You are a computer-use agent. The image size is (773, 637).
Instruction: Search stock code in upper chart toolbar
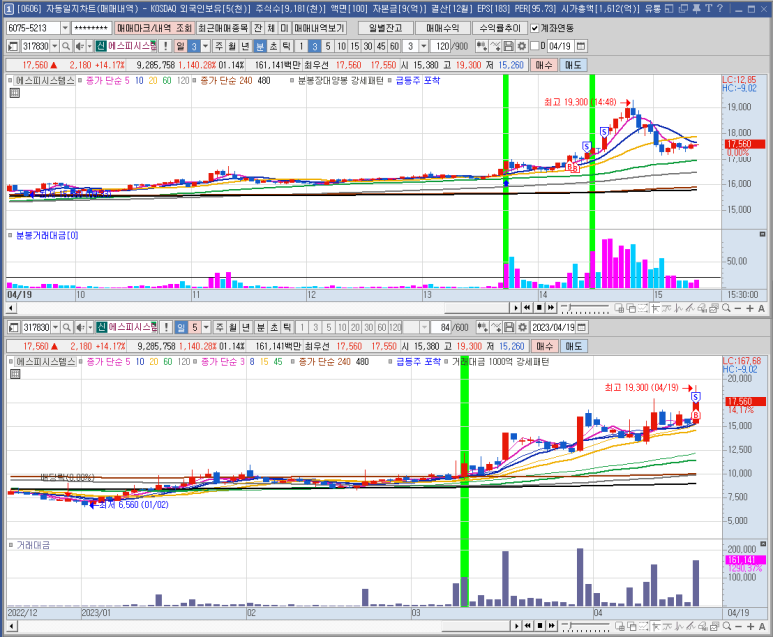tap(66, 46)
